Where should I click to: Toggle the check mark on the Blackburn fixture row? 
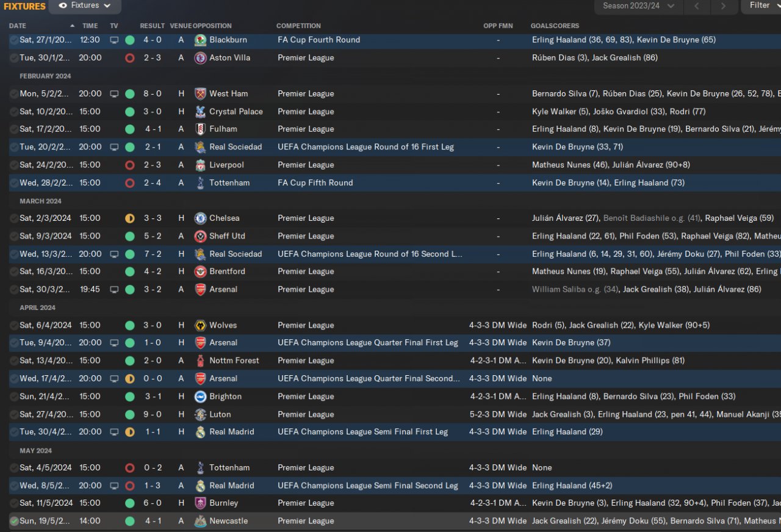click(14, 40)
